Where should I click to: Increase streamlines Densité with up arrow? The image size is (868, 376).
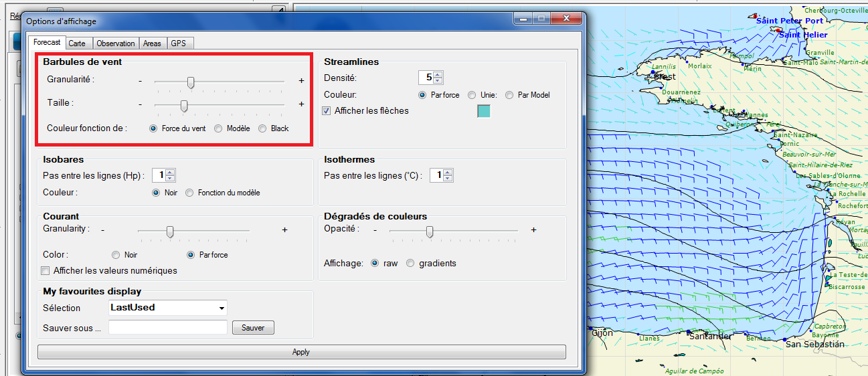(438, 74)
